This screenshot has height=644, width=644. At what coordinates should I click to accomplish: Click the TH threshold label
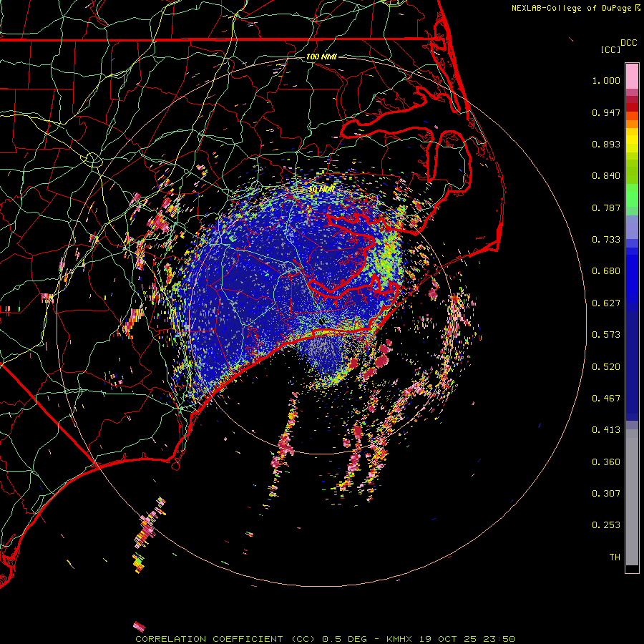(x=615, y=557)
